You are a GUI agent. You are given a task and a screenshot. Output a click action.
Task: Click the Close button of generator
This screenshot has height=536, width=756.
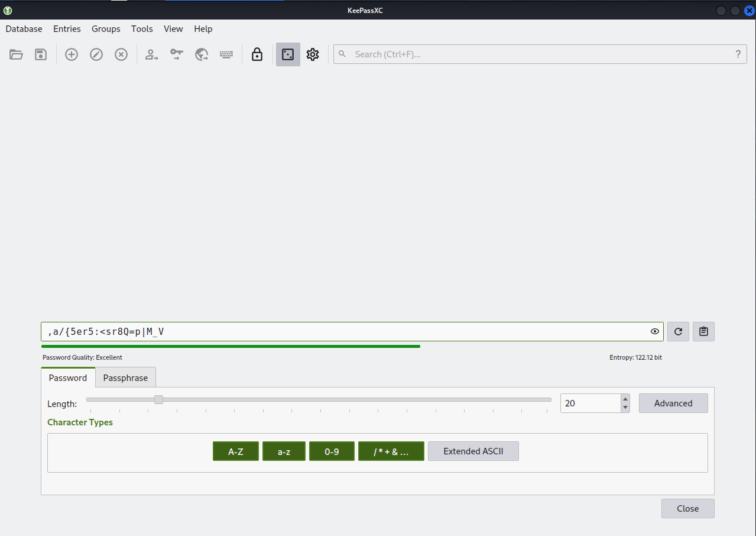688,509
